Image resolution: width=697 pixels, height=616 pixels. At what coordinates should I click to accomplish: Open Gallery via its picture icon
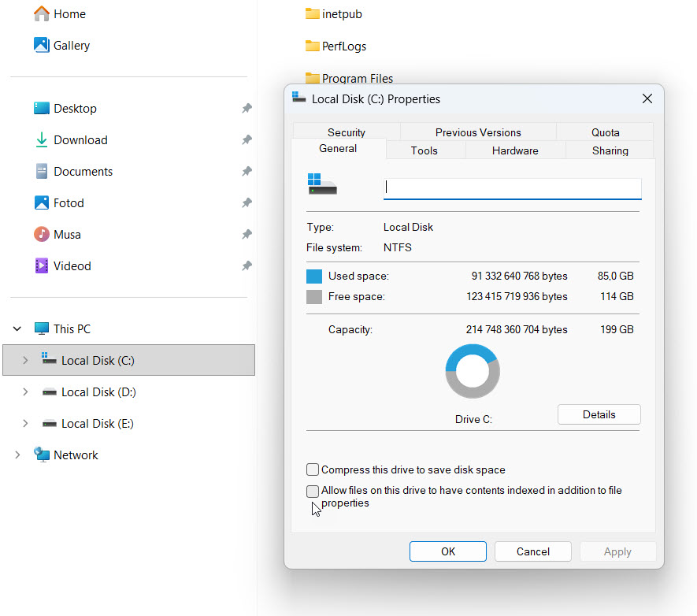click(x=42, y=45)
